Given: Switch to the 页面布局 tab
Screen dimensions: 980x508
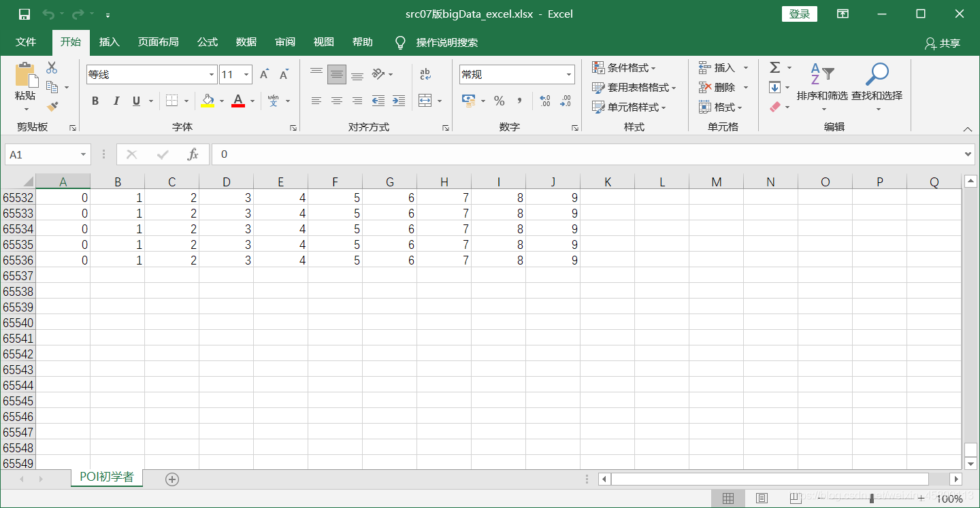Looking at the screenshot, I should [x=159, y=42].
